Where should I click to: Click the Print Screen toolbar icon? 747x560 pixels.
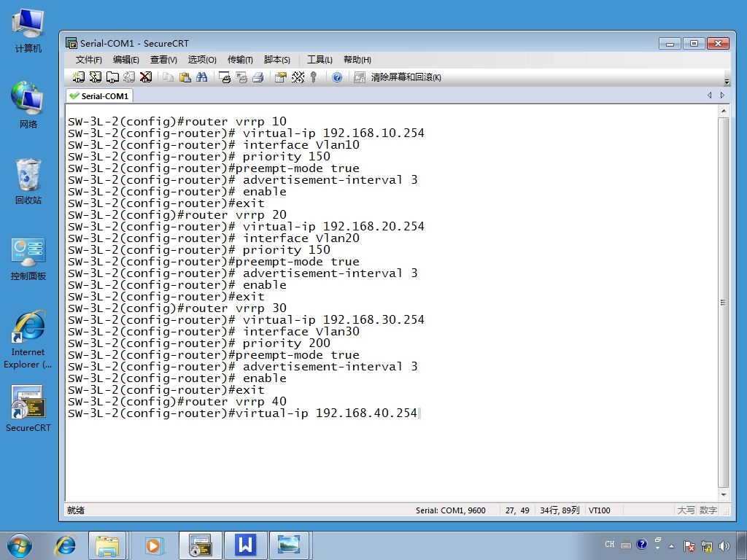tap(225, 77)
